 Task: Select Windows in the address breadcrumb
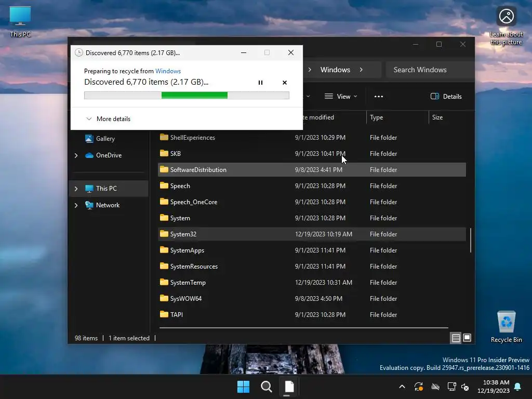(x=335, y=70)
